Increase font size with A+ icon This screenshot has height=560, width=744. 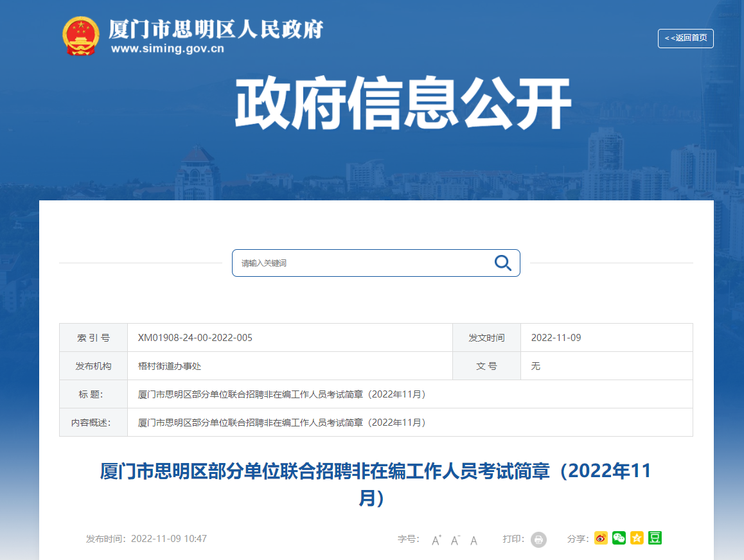coord(436,539)
